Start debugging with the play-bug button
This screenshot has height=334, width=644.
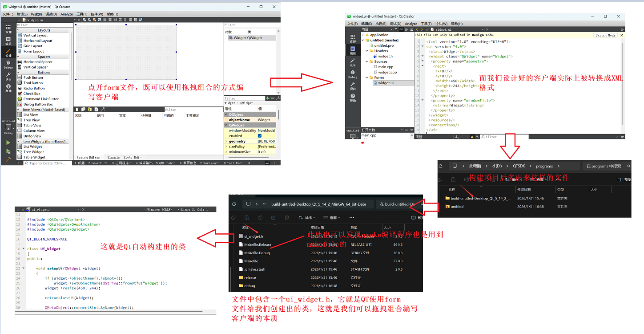point(8,151)
